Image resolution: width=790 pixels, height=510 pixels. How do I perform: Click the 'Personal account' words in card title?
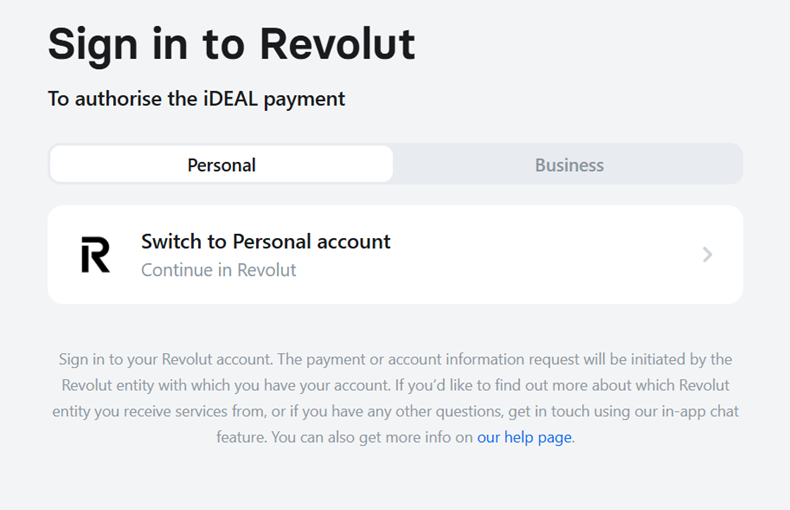click(x=311, y=241)
